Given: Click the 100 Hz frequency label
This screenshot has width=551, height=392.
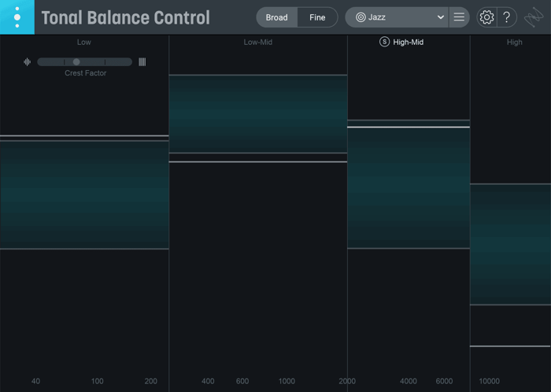Looking at the screenshot, I should click(x=98, y=381).
